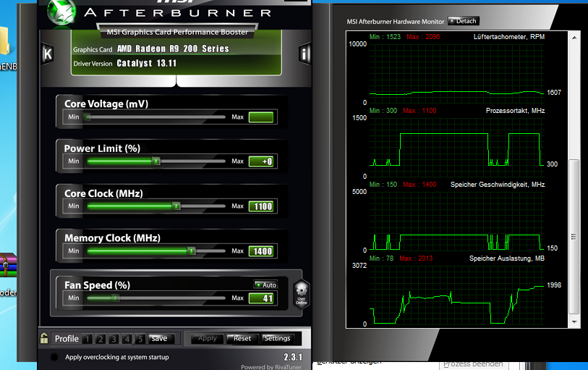Click the Power Limit slider handle

point(156,161)
